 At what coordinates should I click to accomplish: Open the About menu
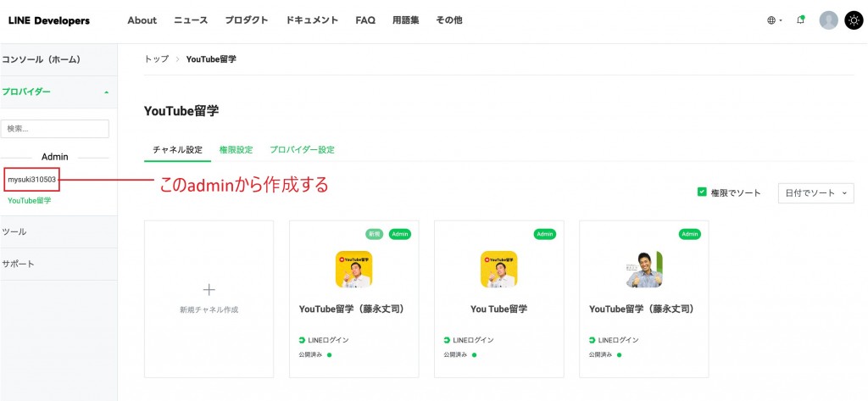[x=142, y=20]
